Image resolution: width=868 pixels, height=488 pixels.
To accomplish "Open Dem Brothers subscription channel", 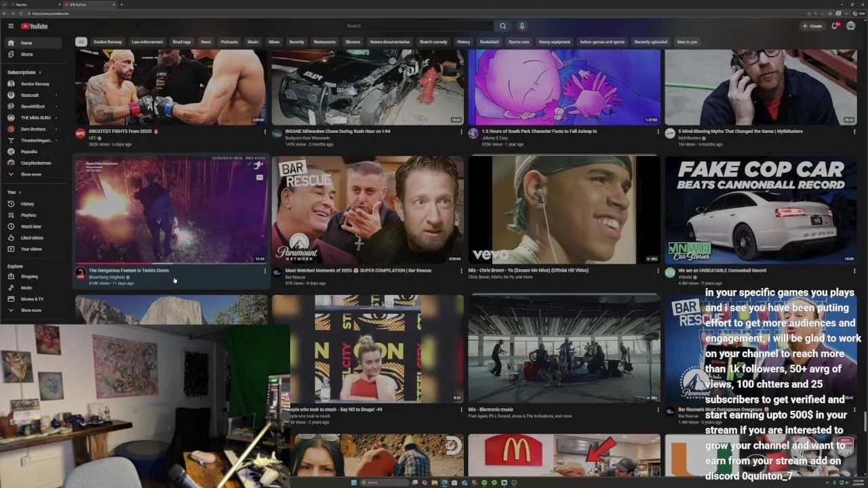I will [x=34, y=129].
